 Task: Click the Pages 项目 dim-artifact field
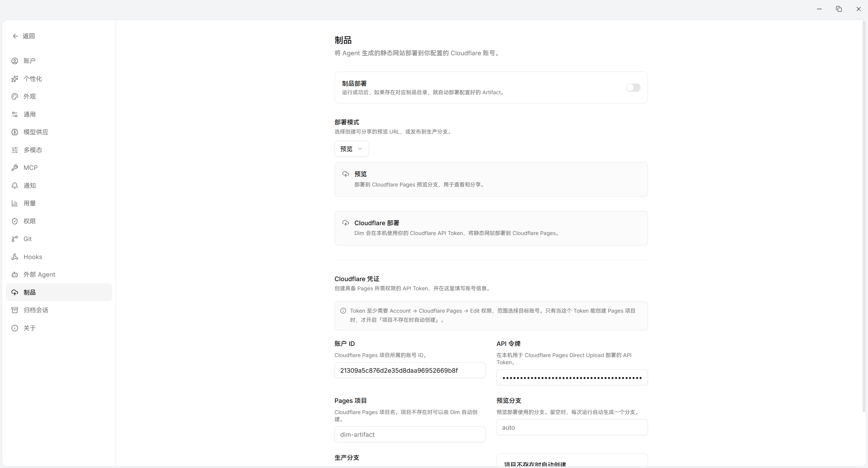pyautogui.click(x=410, y=434)
